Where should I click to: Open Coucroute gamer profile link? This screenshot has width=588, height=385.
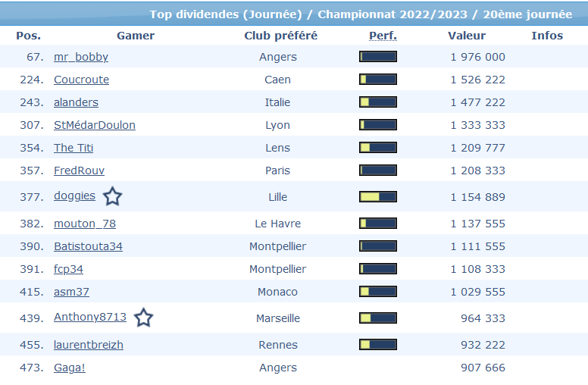point(81,80)
